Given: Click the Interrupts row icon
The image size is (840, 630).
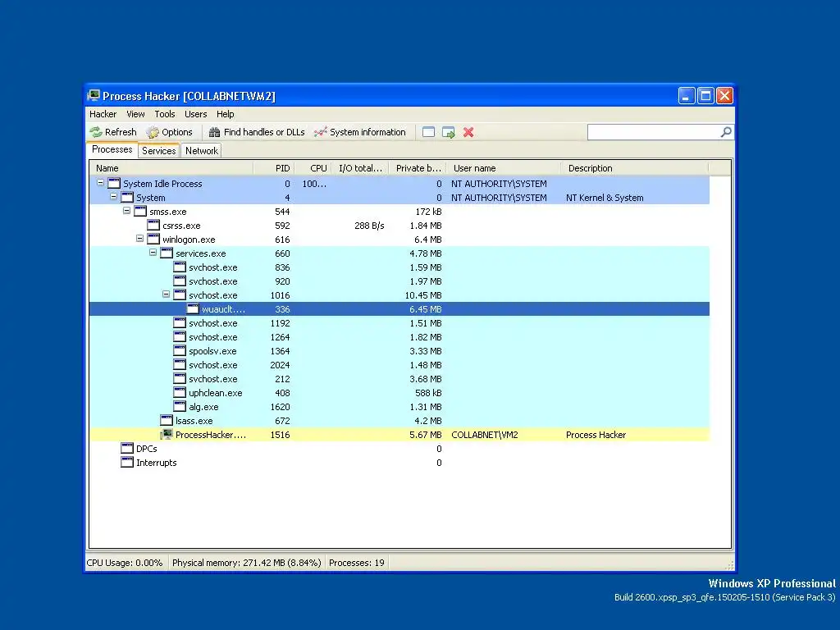Looking at the screenshot, I should click(127, 462).
